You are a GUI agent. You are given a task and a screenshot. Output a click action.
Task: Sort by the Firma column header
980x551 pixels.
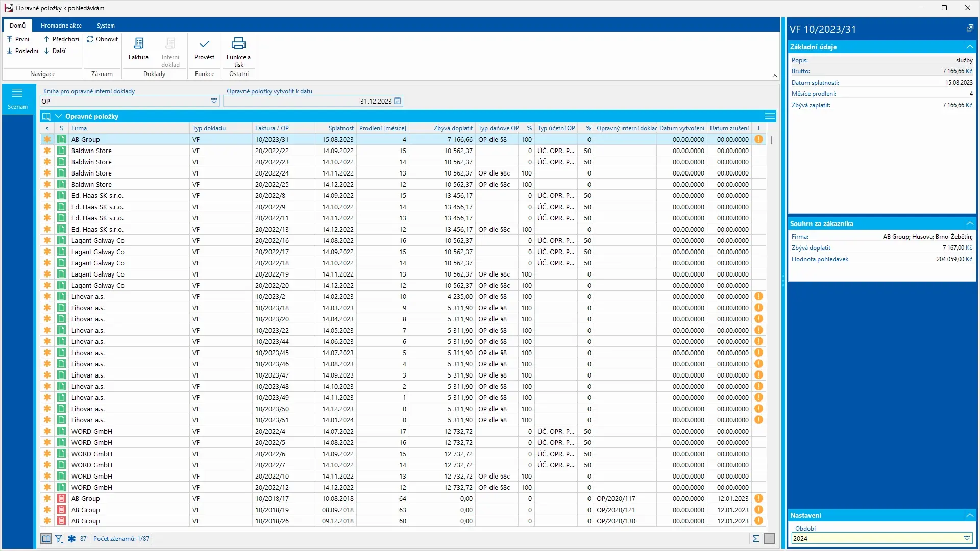(x=129, y=128)
